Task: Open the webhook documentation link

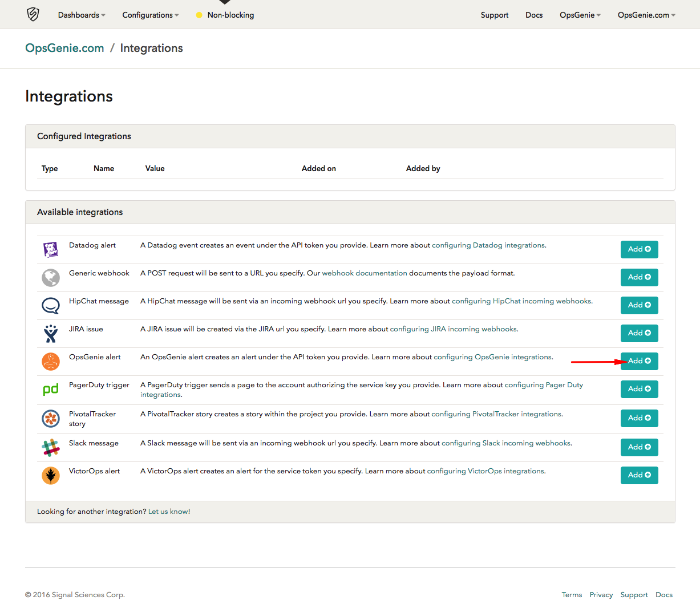Action: pos(365,273)
